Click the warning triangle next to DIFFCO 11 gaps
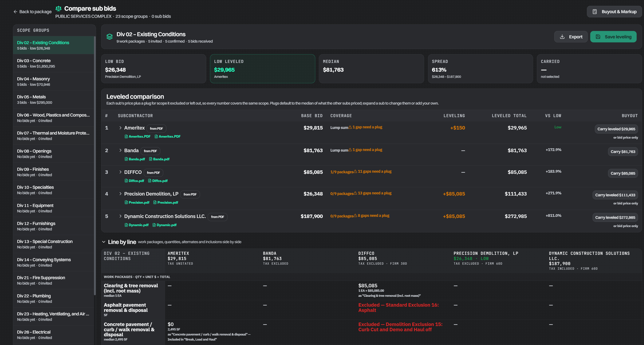 355,171
